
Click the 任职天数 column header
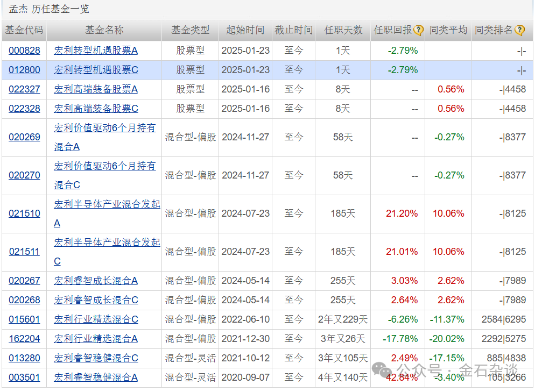pyautogui.click(x=343, y=30)
